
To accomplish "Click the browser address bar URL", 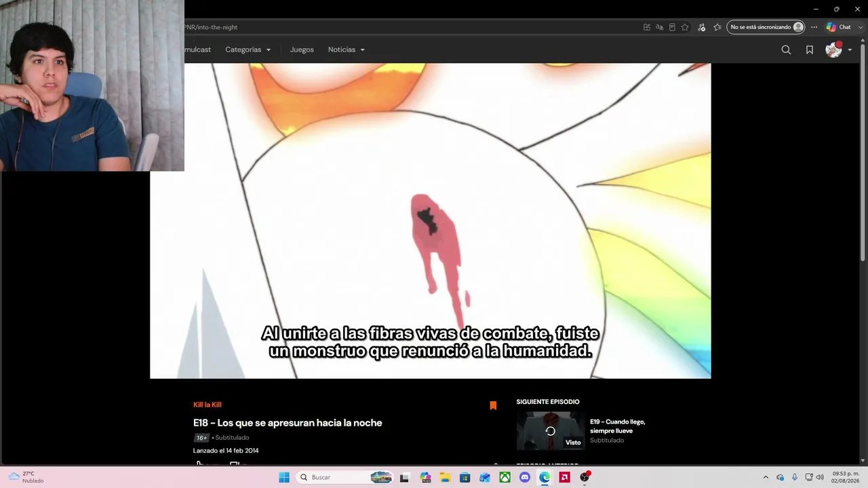I will pyautogui.click(x=211, y=27).
